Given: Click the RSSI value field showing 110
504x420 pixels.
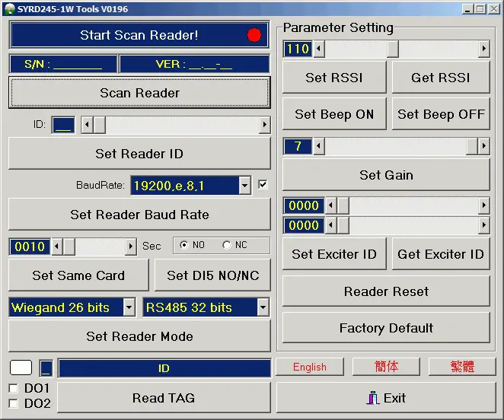Looking at the screenshot, I should pos(298,49).
